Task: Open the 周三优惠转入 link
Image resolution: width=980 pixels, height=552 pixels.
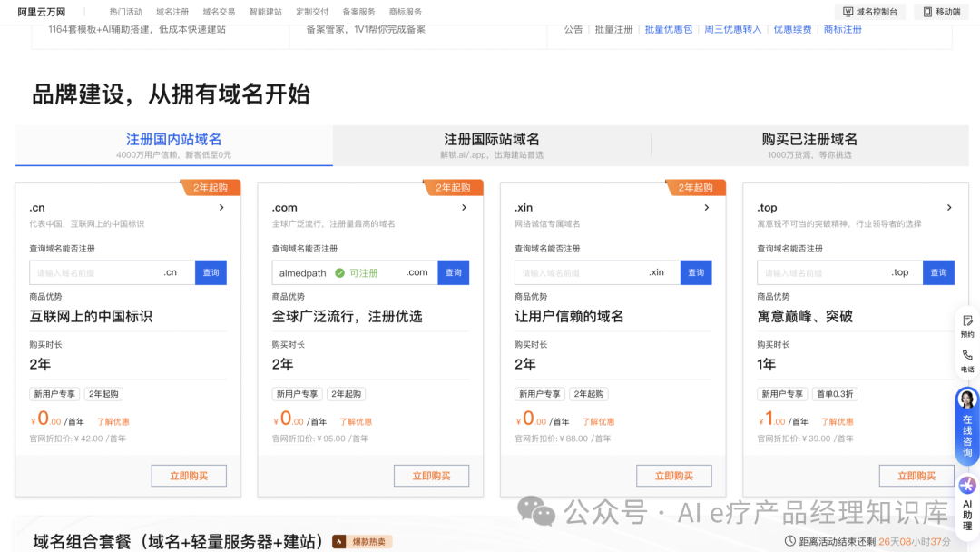Action: pos(732,29)
